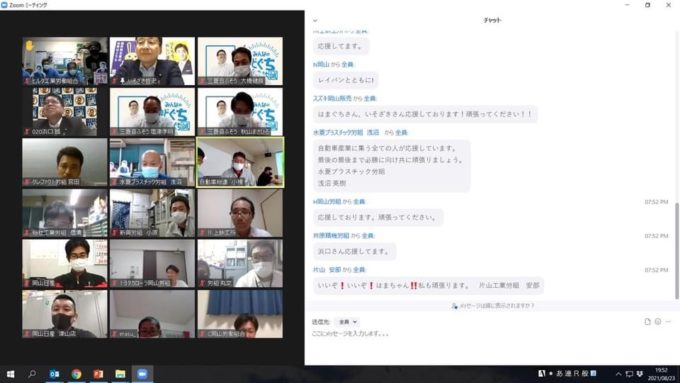Open the chat more options ellipsis

[x=668, y=321]
